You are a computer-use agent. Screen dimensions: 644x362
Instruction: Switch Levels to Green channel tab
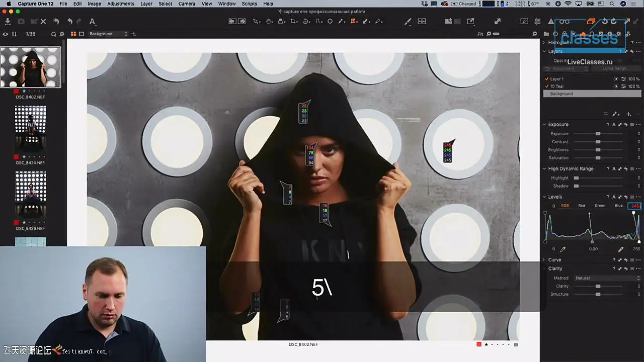click(x=600, y=206)
